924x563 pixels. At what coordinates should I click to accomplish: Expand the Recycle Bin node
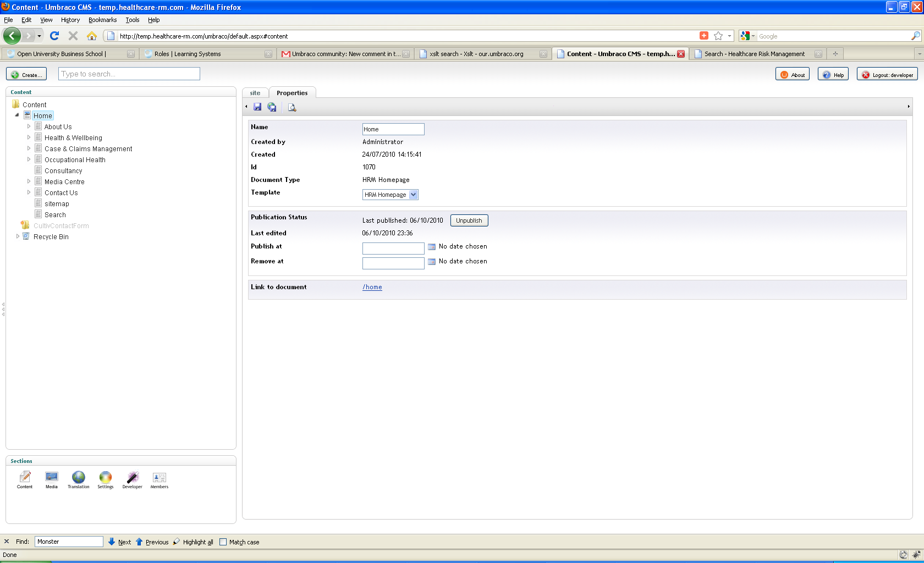[x=18, y=236]
